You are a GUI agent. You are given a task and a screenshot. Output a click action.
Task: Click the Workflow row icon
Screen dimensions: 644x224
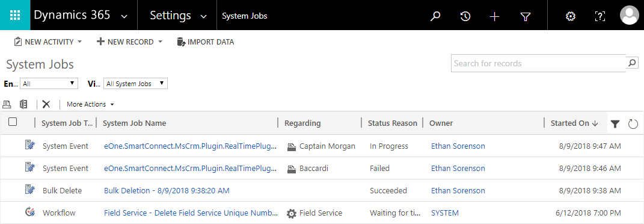click(29, 212)
